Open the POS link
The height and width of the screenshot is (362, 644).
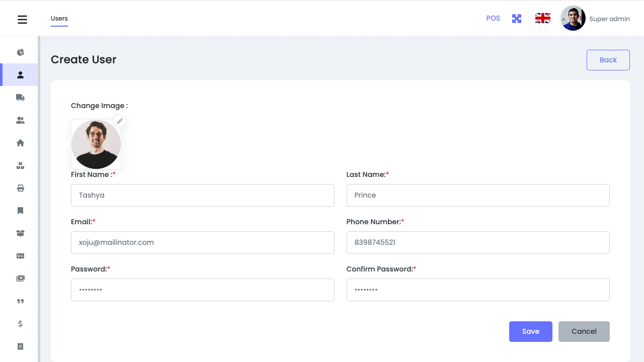pyautogui.click(x=493, y=18)
